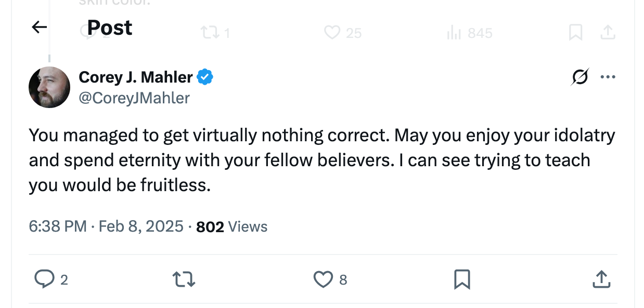Bookmark the partially visible post above
This screenshot has height=308, width=644.
[x=575, y=33]
